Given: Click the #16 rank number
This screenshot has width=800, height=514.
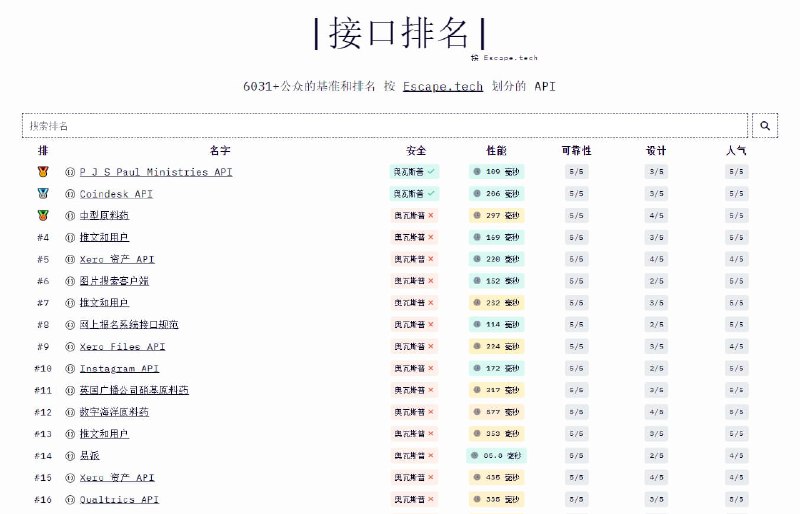Looking at the screenshot, I should pos(43,500).
